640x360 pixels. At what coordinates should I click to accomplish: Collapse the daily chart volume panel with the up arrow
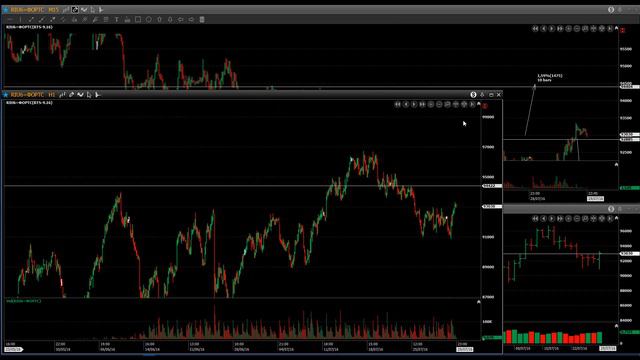pyautogui.click(x=616, y=326)
